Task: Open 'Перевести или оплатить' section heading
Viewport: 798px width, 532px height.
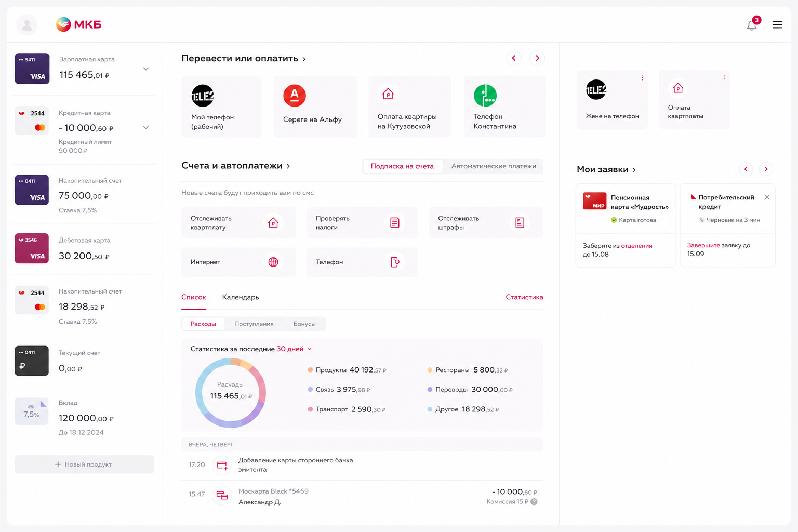Action: tap(243, 59)
